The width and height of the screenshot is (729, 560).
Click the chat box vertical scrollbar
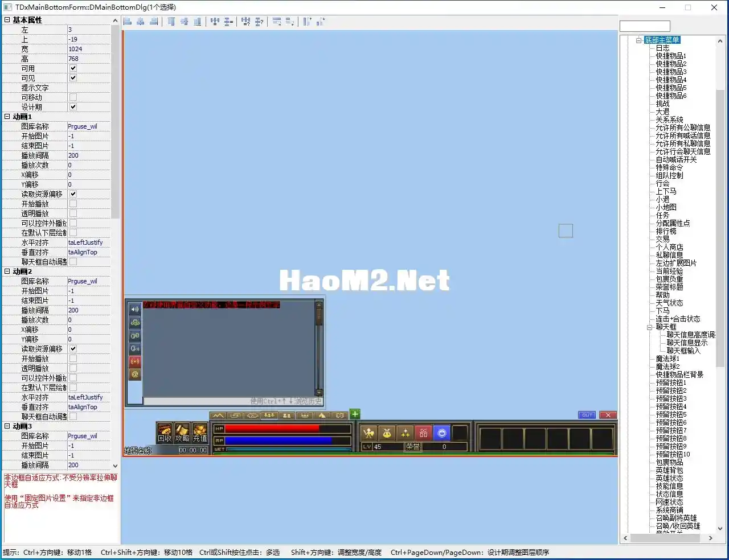click(319, 348)
